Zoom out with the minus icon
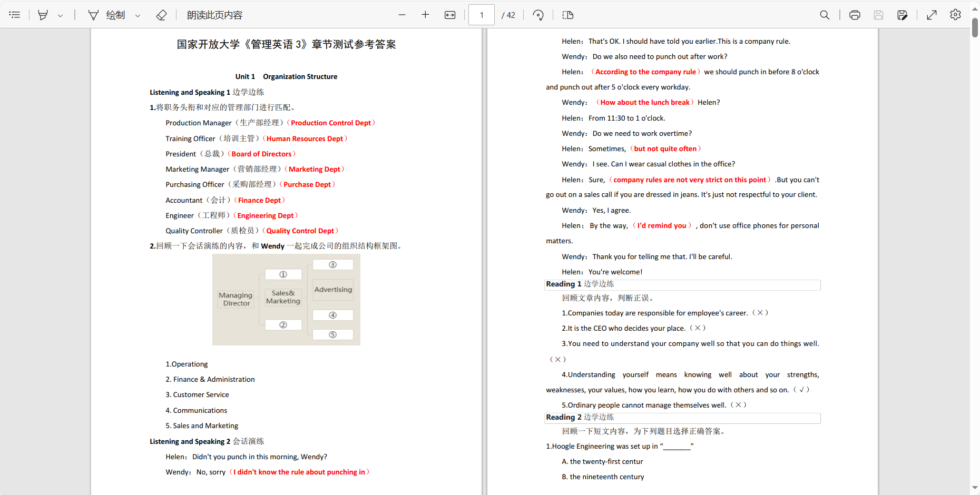This screenshot has height=495, width=980. (x=402, y=15)
